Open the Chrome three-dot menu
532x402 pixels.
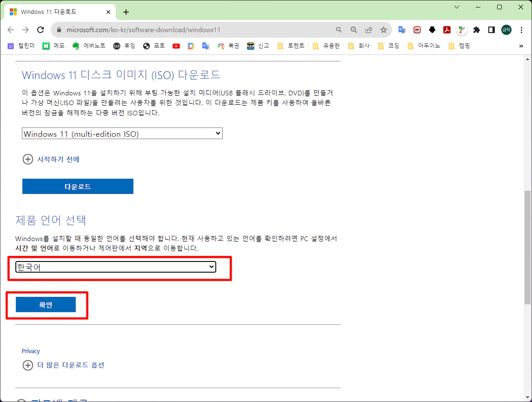(x=521, y=30)
